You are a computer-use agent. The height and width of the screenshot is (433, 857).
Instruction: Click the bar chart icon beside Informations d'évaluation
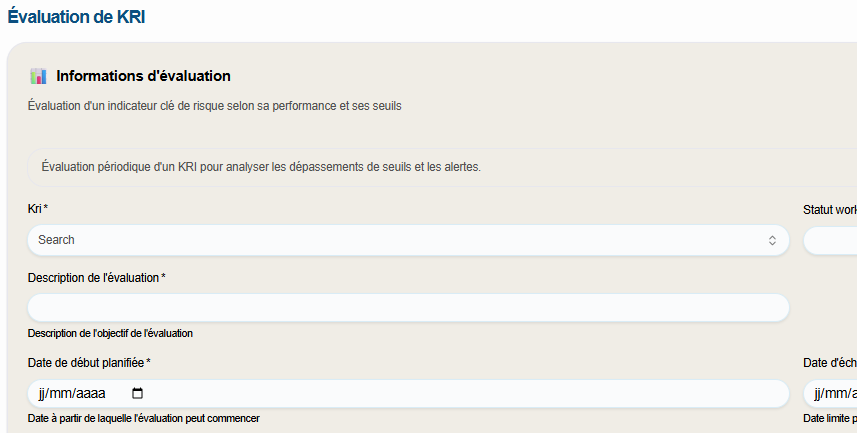point(39,76)
